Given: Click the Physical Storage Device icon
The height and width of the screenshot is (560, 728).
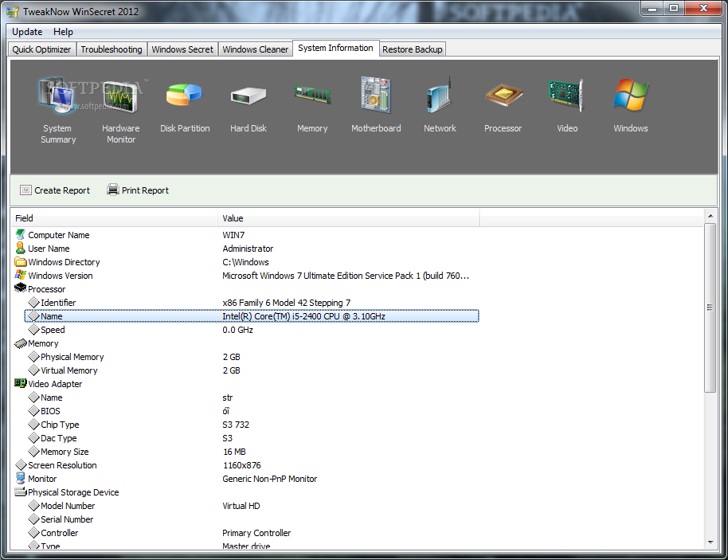Looking at the screenshot, I should 21,491.
